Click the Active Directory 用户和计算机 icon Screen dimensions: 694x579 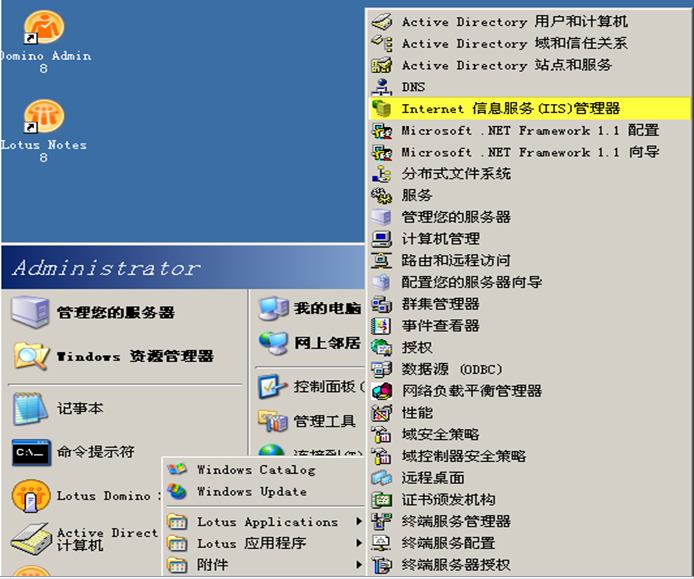click(x=382, y=21)
